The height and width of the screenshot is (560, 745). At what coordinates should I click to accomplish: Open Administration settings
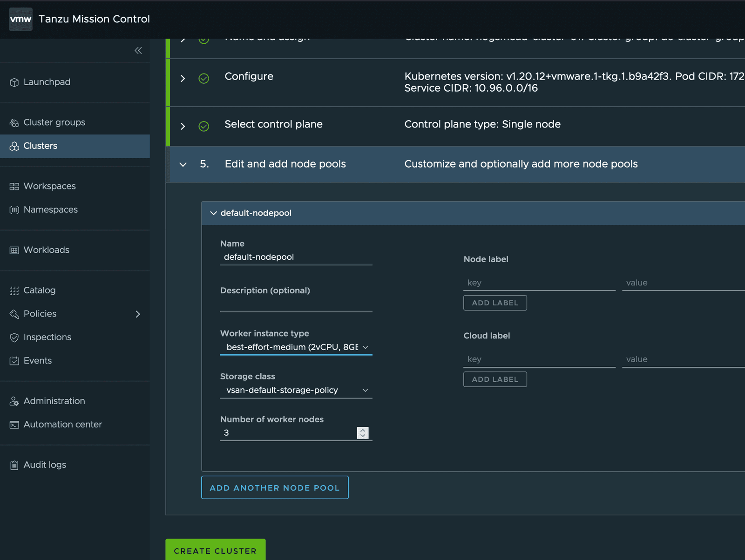(x=54, y=401)
